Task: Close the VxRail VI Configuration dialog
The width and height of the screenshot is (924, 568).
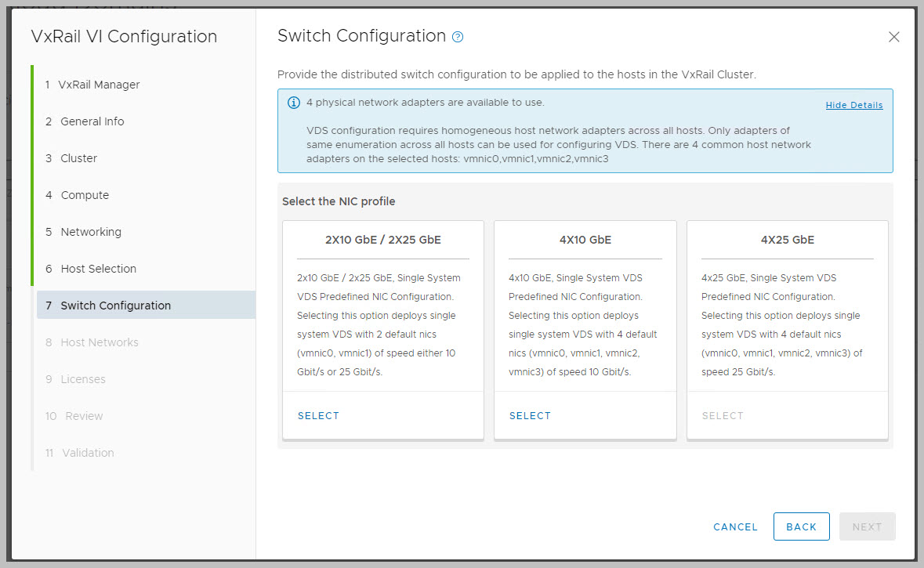Action: [x=893, y=37]
